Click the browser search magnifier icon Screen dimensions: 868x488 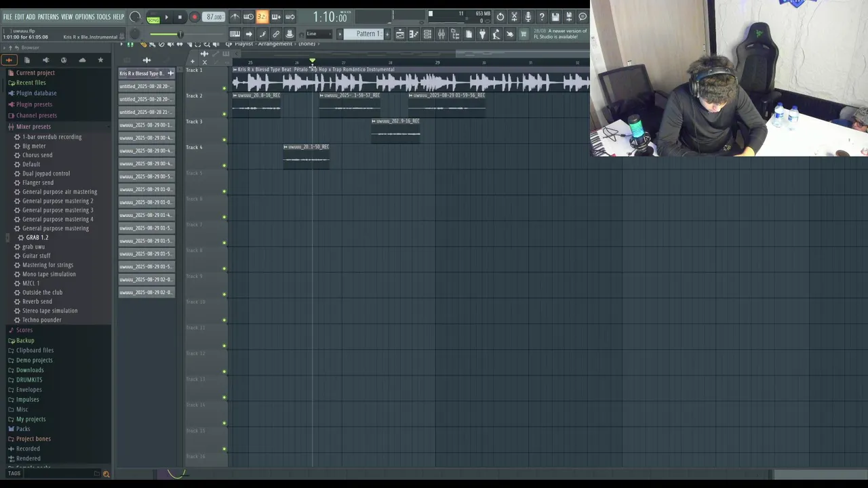[106, 474]
